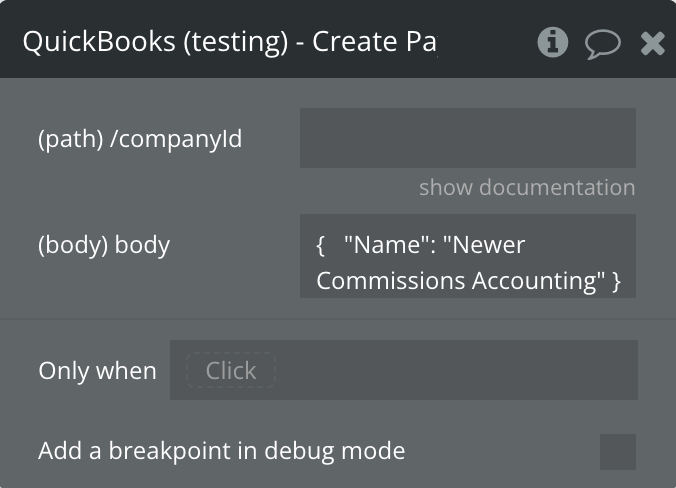Click the info icon in the header
The width and height of the screenshot is (676, 488).
tap(552, 42)
